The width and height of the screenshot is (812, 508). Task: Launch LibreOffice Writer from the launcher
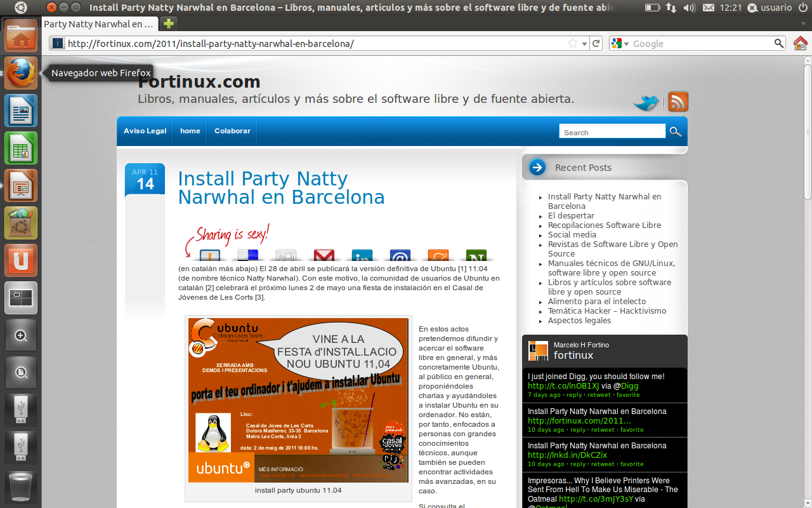pyautogui.click(x=21, y=110)
